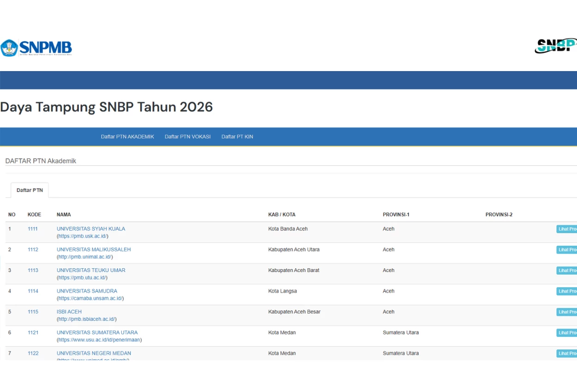Visit https://pmb.utu.ac.id/ URL
577x392 pixels.
click(82, 278)
